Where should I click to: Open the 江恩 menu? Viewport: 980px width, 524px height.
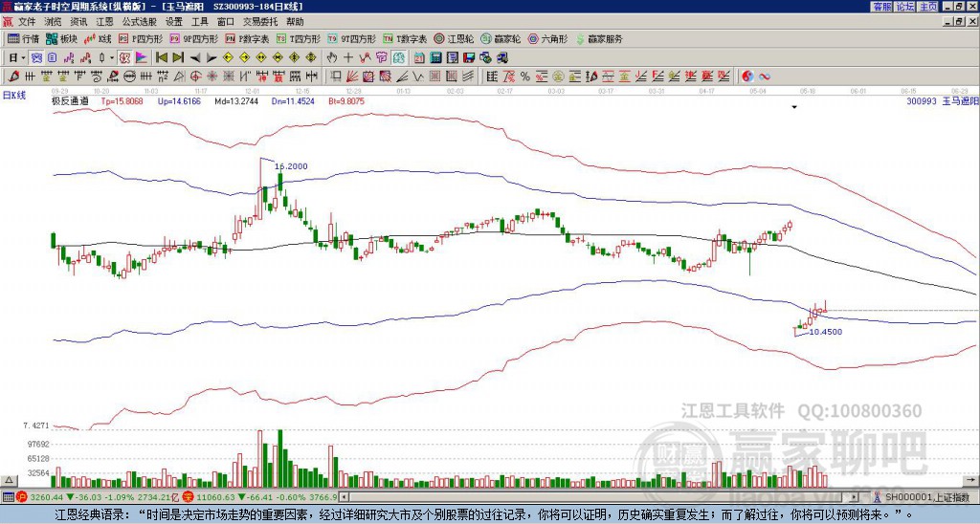pyautogui.click(x=105, y=22)
